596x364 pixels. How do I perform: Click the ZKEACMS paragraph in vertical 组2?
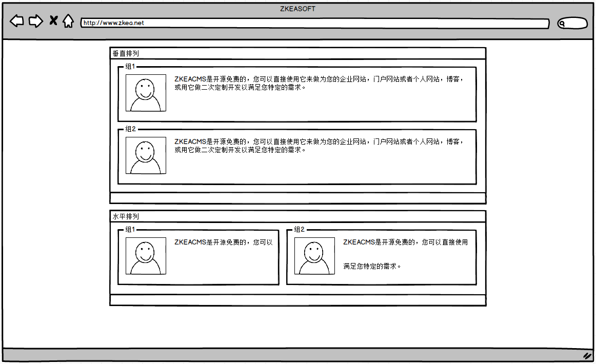[x=319, y=146]
